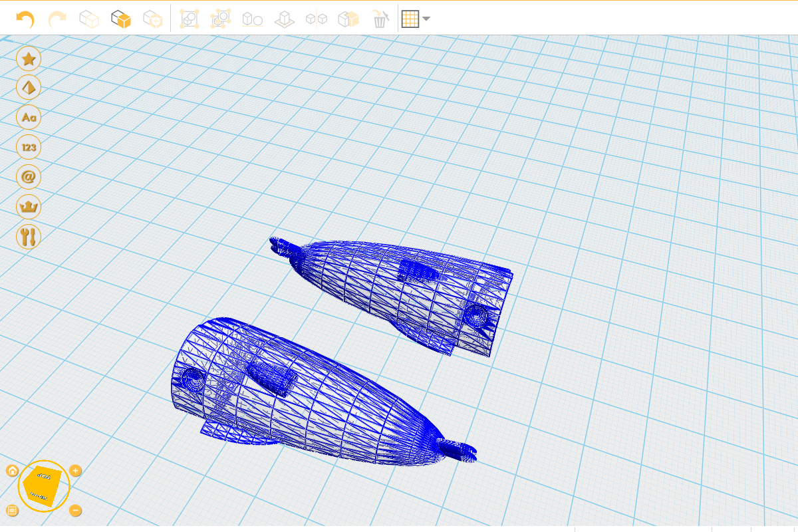Open the star Favorites shapes panel
Screen dimensions: 798x532
click(x=29, y=59)
